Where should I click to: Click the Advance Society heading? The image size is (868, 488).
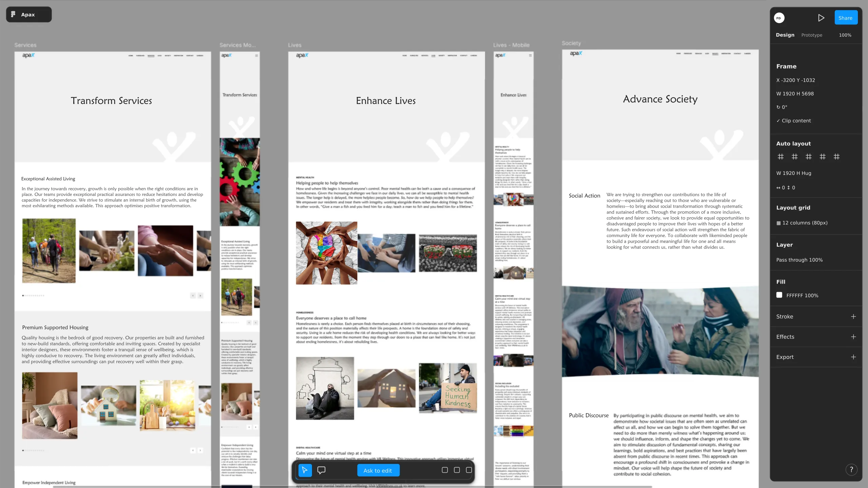pos(660,99)
